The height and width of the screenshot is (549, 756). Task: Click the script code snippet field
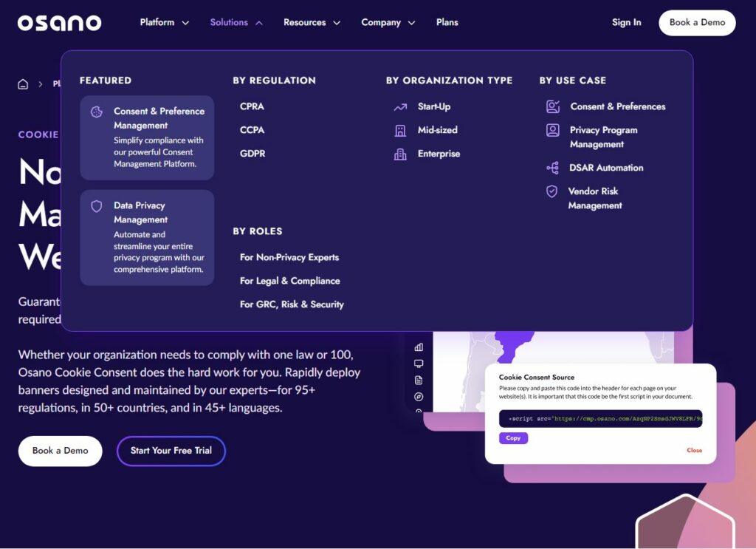(600, 419)
